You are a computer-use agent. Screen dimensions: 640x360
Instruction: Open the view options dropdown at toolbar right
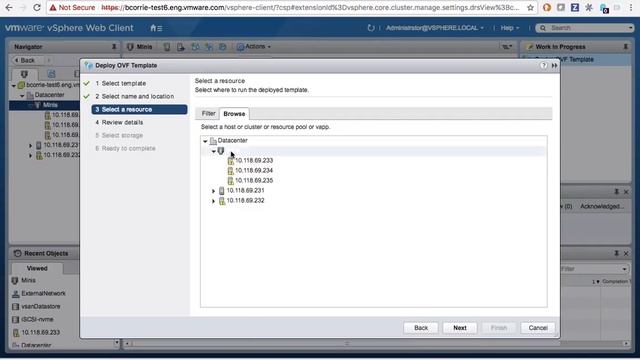[507, 47]
